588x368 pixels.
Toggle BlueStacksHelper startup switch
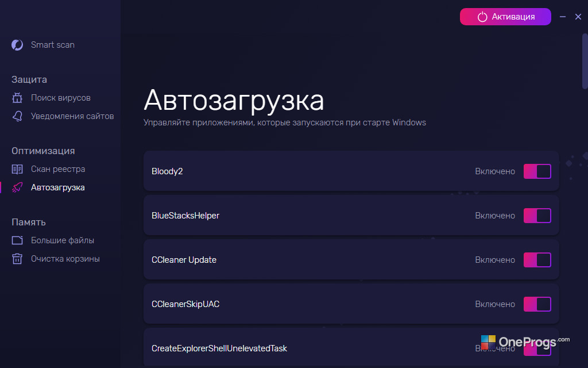[537, 216]
